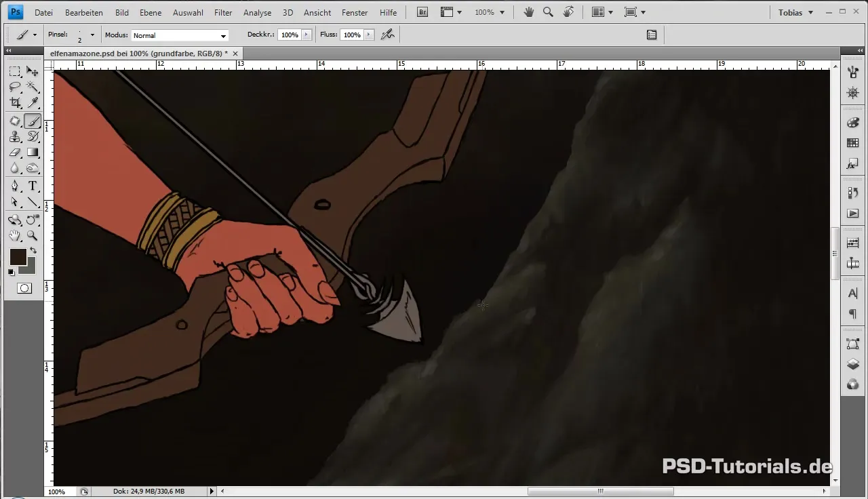Image resolution: width=868 pixels, height=499 pixels.
Task: Click the Deckkr. opacity field
Action: (x=290, y=35)
